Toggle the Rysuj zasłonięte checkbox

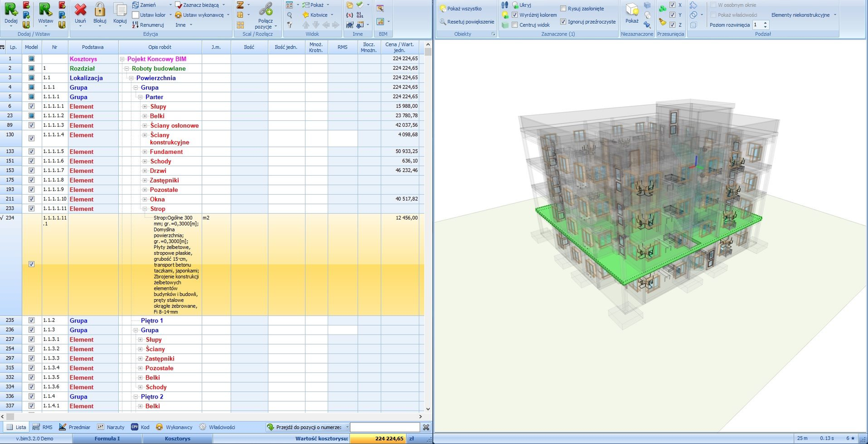[x=563, y=9]
